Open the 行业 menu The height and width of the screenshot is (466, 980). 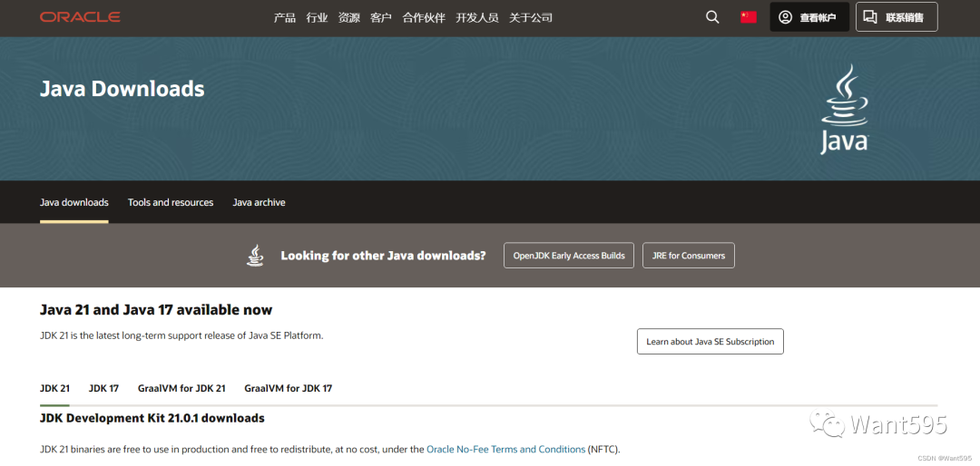[x=317, y=17]
